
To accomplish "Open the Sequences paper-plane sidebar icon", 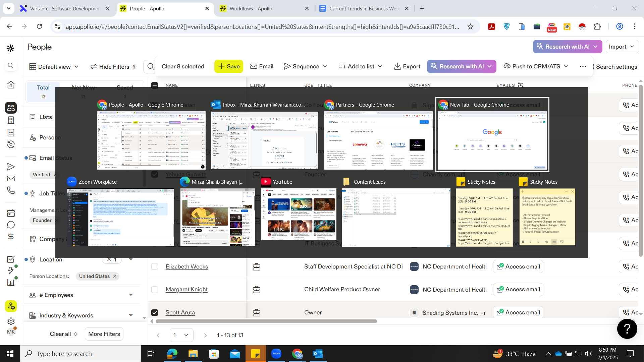I will [x=11, y=167].
